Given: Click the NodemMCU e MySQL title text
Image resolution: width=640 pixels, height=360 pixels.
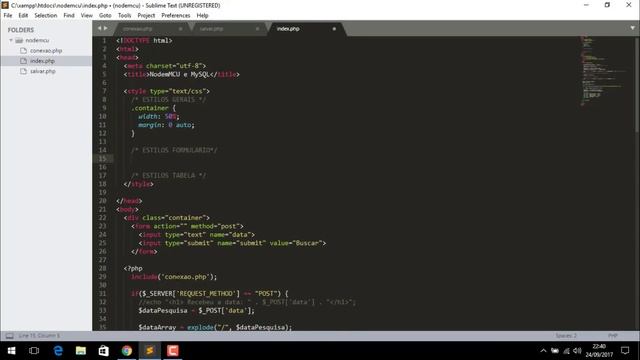Looking at the screenshot, I should tap(180, 74).
